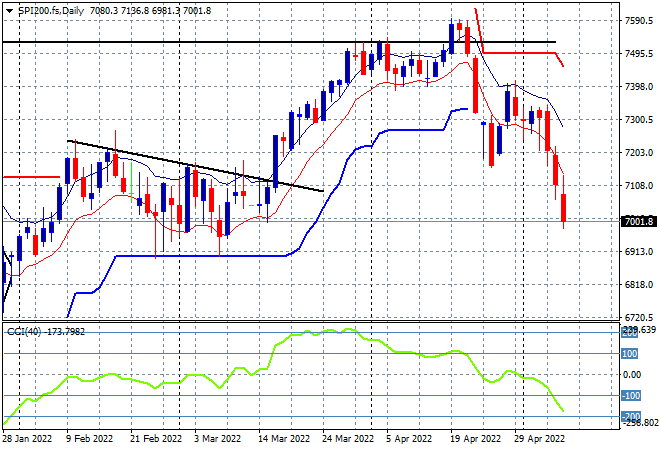The width and height of the screenshot is (660, 450).
Task: Click the 3 Mar 2022 date label
Action: click(x=217, y=439)
